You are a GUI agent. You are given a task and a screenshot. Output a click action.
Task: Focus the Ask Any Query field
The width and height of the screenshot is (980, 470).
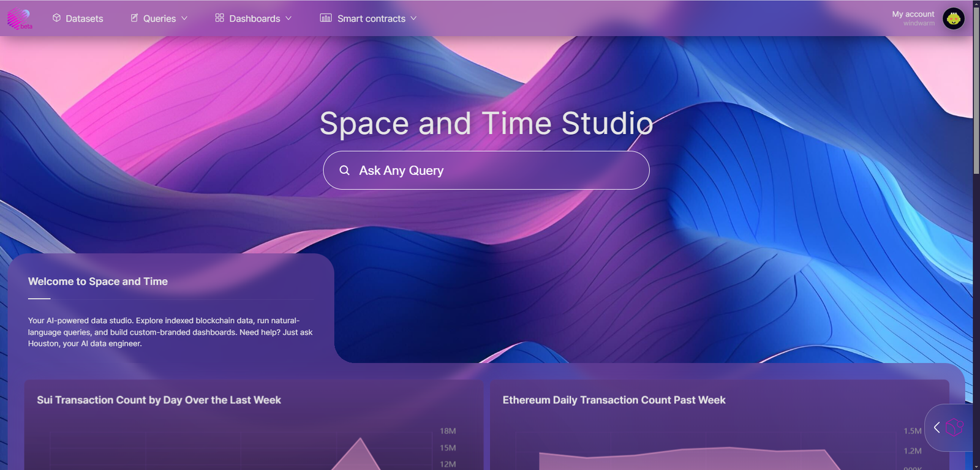coord(486,170)
